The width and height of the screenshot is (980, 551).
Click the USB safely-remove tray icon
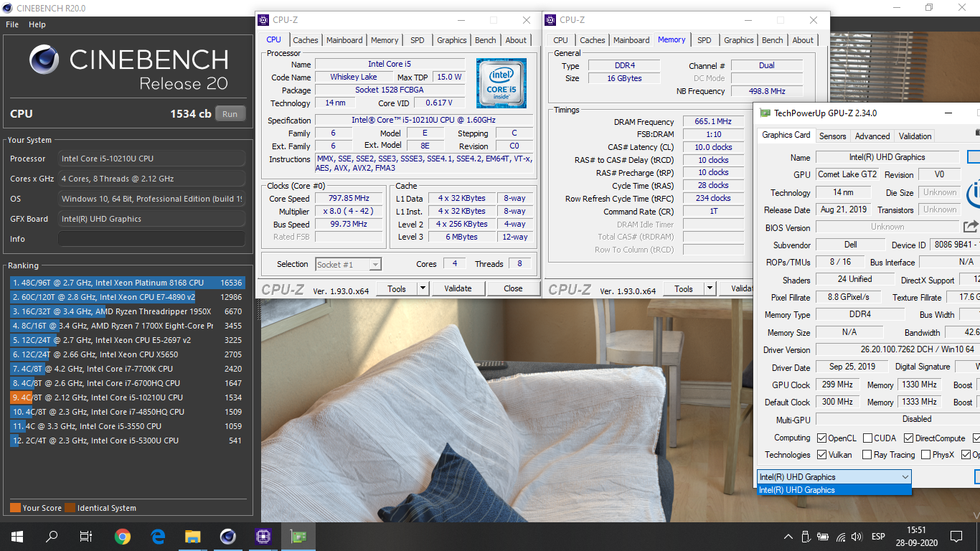click(x=806, y=537)
